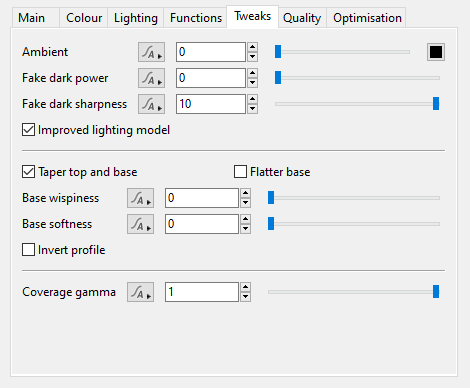This screenshot has height=388, width=470.
Task: Open the black Ambient colour swatch
Action: 436,52
